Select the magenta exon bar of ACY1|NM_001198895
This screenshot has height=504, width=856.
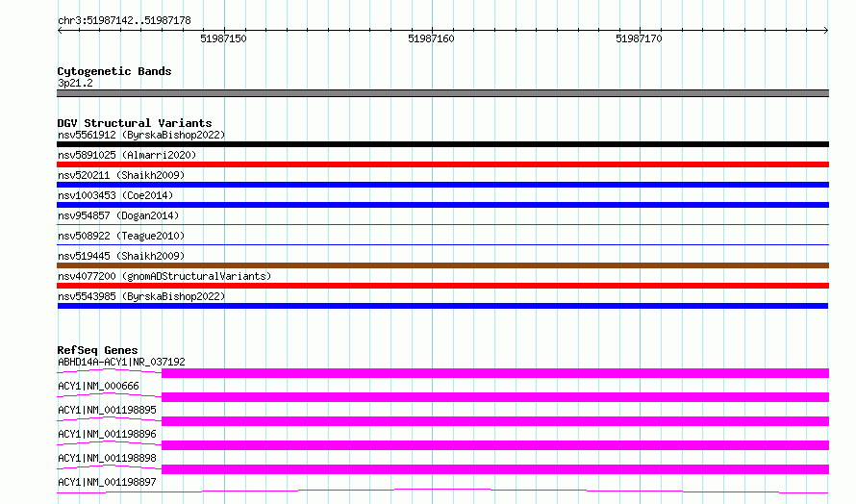click(495, 421)
